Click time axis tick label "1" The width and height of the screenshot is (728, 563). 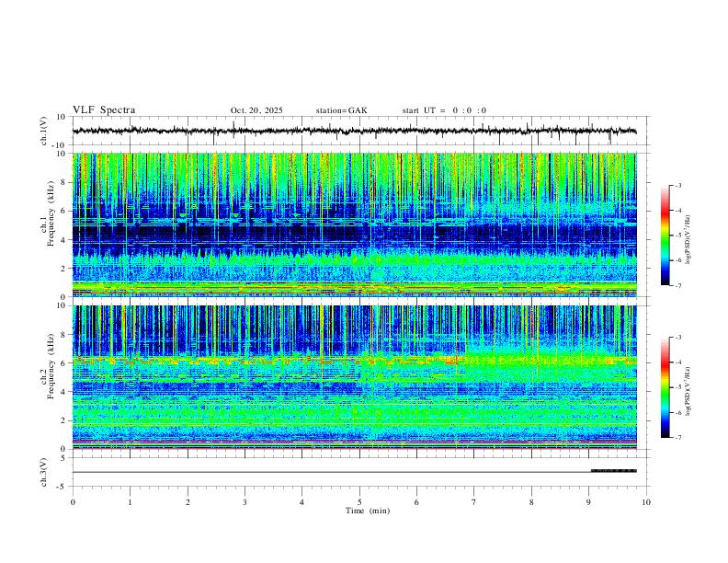[130, 502]
